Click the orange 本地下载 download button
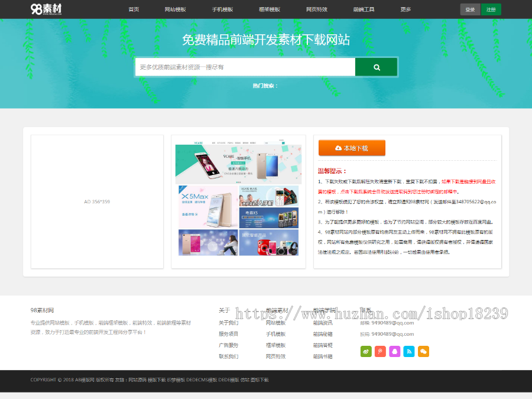The width and height of the screenshot is (532, 399). [352, 148]
